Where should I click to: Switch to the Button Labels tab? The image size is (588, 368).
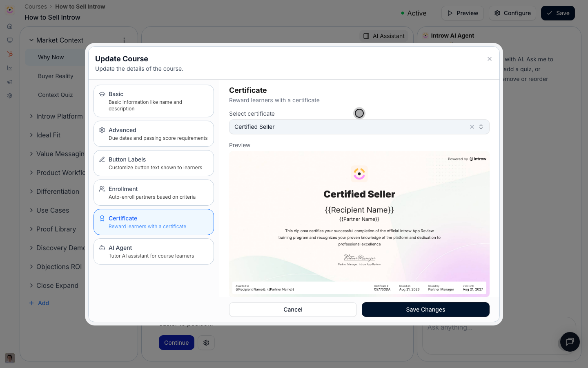(154, 163)
